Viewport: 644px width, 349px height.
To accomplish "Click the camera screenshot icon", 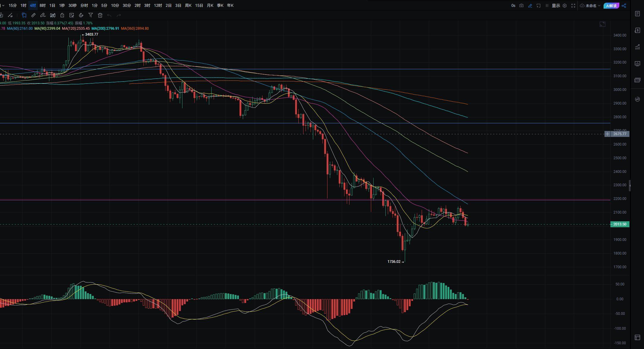I will point(521,6).
